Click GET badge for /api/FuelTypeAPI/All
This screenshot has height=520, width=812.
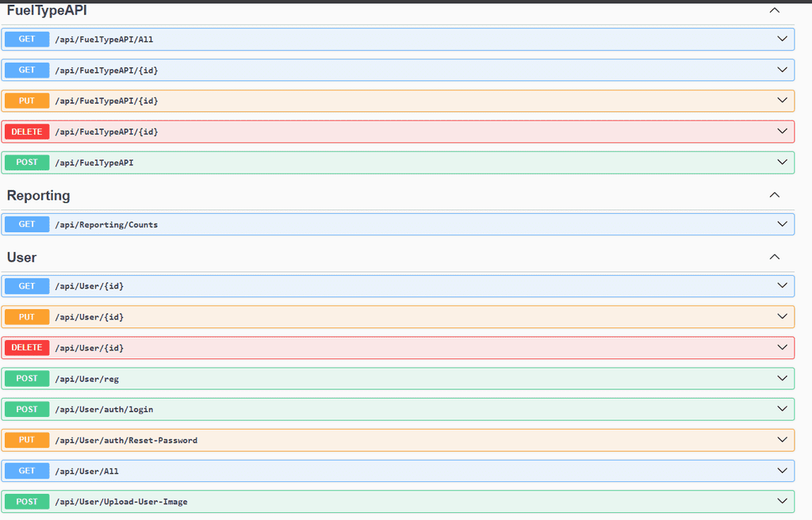tap(27, 39)
